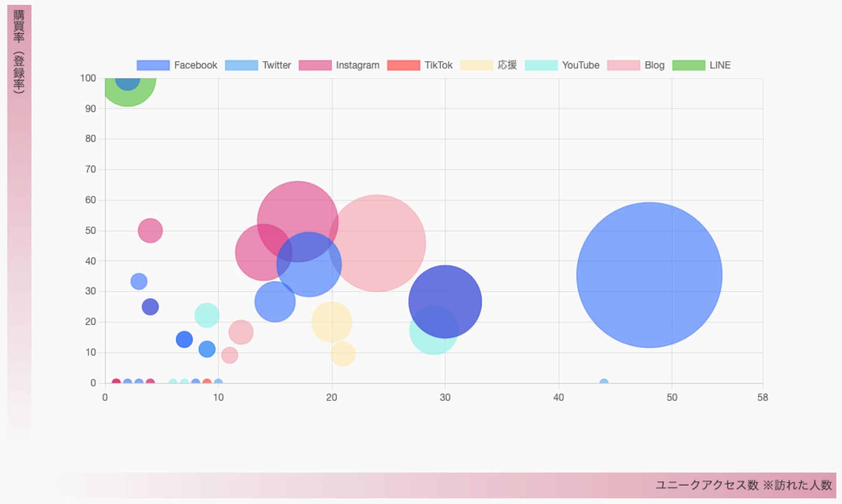Screen dimensions: 842x504
Task: Hide the Blog dataset from the legend
Action: [636, 65]
